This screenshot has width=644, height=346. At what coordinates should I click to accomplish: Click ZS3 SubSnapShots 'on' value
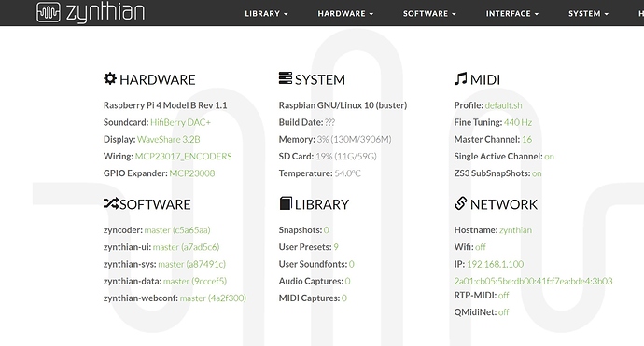(537, 173)
